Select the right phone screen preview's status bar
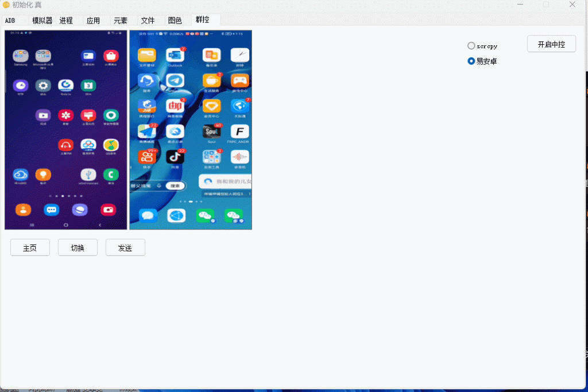This screenshot has width=588, height=392. (191, 34)
